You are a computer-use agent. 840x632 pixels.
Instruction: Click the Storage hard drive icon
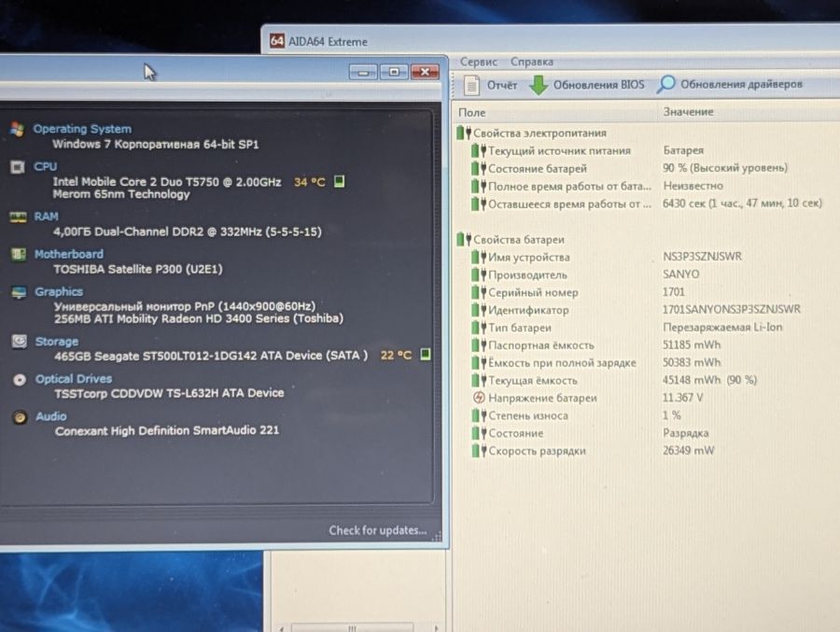point(20,342)
